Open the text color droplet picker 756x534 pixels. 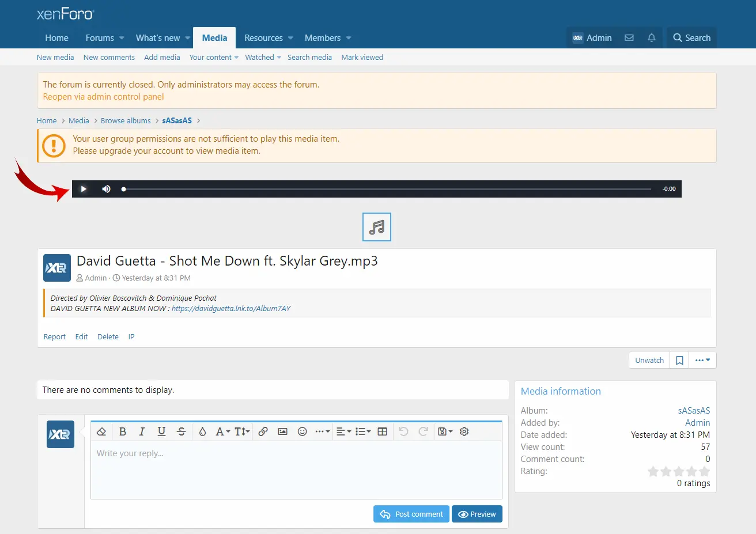[202, 431]
